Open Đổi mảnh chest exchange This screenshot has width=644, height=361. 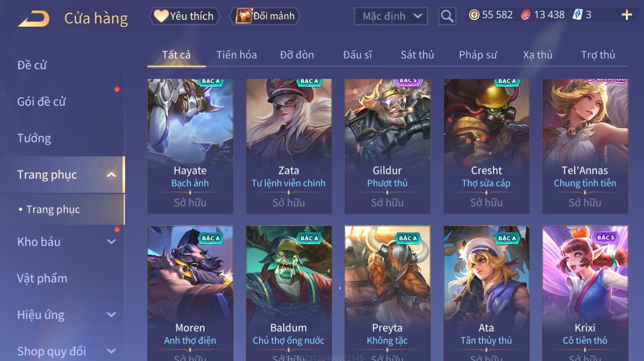(265, 16)
